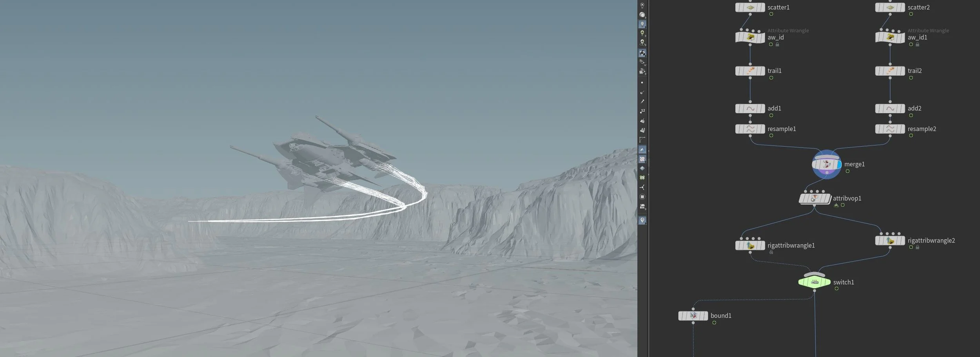
Task: Toggle the highlighted blue primitive backfaces icon
Action: [642, 150]
